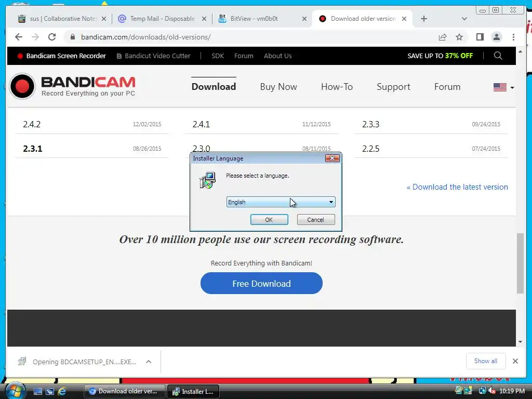Open the Chrome three-dot menu
Viewport: 532px width, 399px height.
513,37
